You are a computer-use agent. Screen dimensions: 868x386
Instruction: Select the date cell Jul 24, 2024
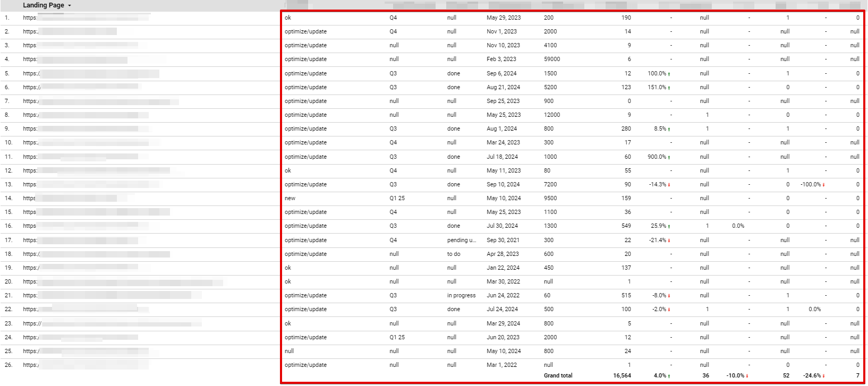point(502,309)
